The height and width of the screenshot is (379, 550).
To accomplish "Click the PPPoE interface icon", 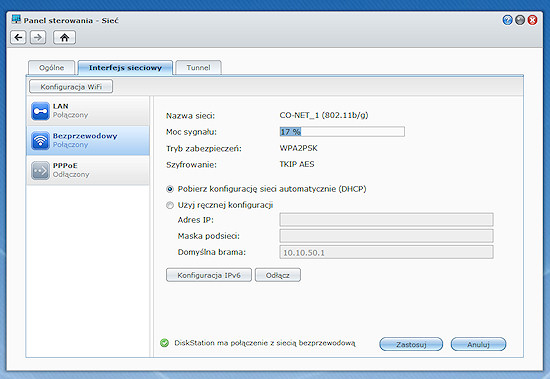I will [x=40, y=170].
